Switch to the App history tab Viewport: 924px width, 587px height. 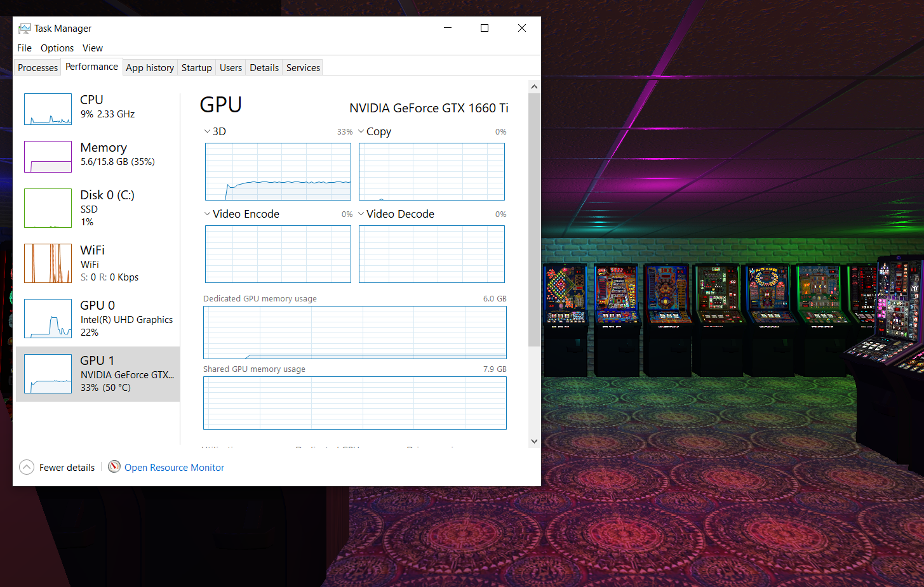(x=150, y=67)
